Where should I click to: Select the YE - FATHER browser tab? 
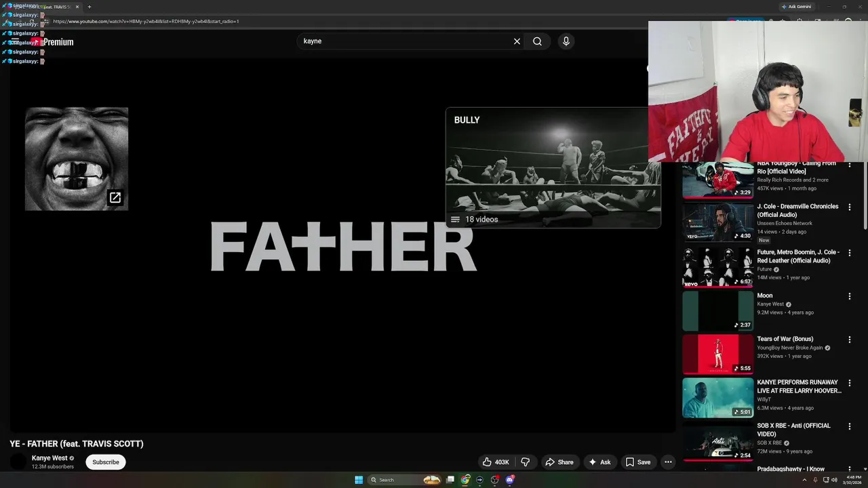pyautogui.click(x=42, y=7)
